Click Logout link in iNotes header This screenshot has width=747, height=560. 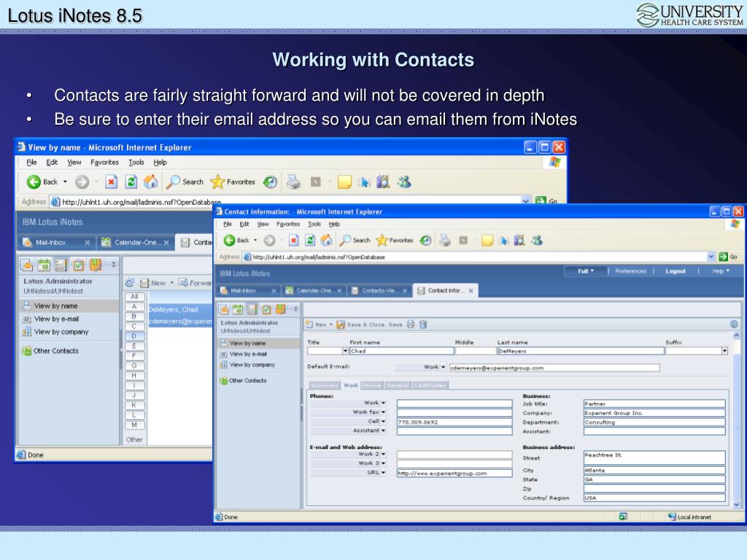[675, 271]
